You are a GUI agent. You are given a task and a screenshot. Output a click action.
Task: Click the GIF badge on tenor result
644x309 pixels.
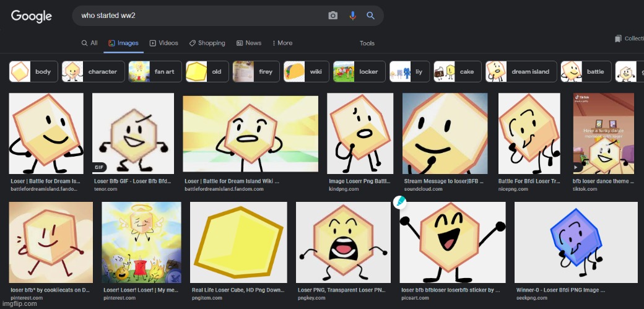coord(100,167)
